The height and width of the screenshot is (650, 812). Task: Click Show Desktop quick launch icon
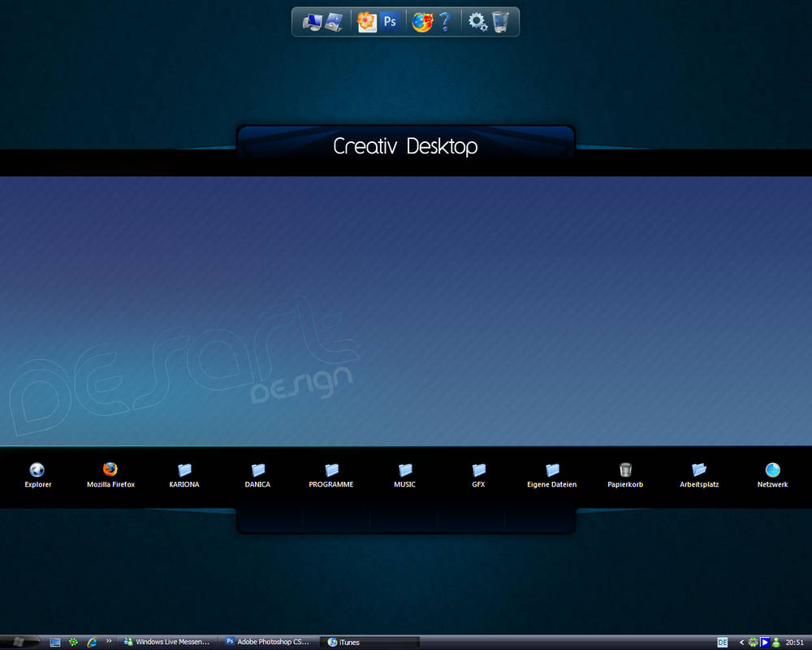click(x=55, y=642)
